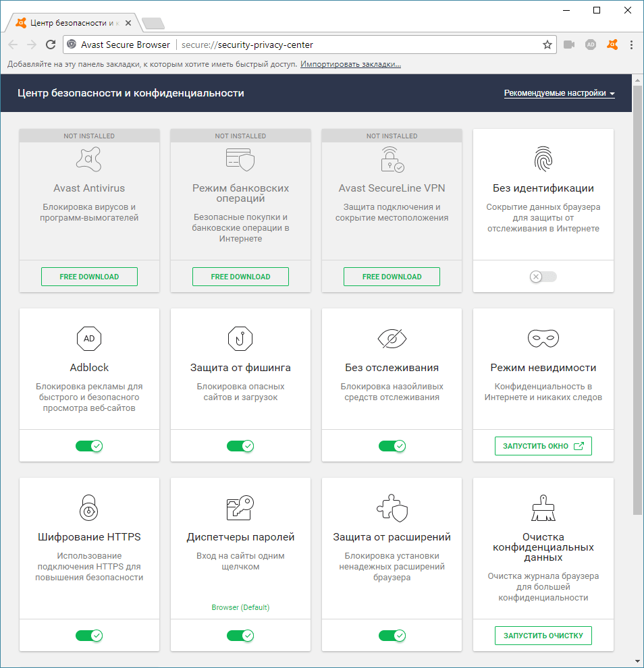The width and height of the screenshot is (644, 668).
Task: Turn off Защита от расширений toggle
Action: [x=392, y=636]
